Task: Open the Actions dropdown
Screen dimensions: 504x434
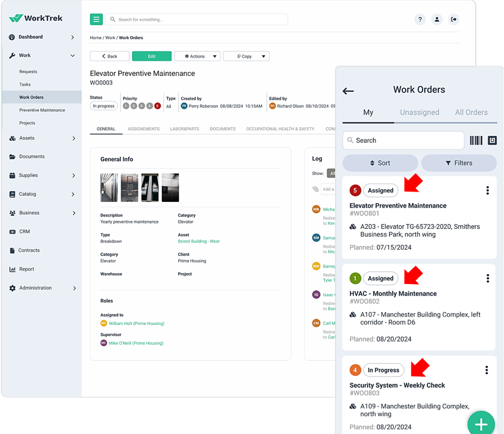Action: click(x=197, y=56)
